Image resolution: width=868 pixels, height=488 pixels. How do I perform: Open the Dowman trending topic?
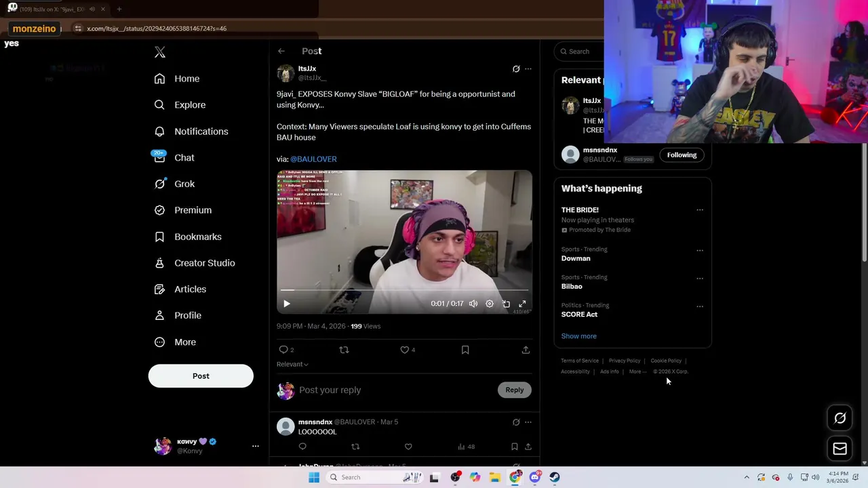[576, 258]
